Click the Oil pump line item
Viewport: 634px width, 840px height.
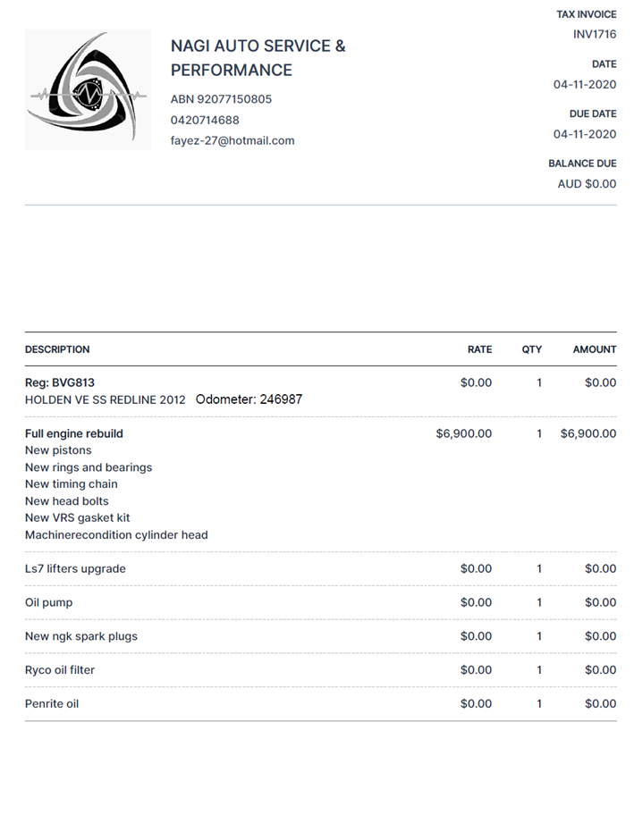[x=49, y=602]
